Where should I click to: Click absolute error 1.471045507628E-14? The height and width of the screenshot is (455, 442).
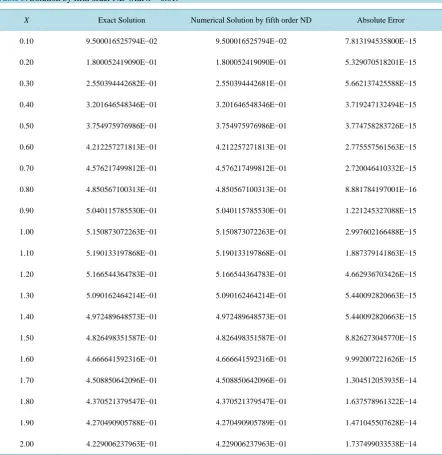(x=381, y=423)
